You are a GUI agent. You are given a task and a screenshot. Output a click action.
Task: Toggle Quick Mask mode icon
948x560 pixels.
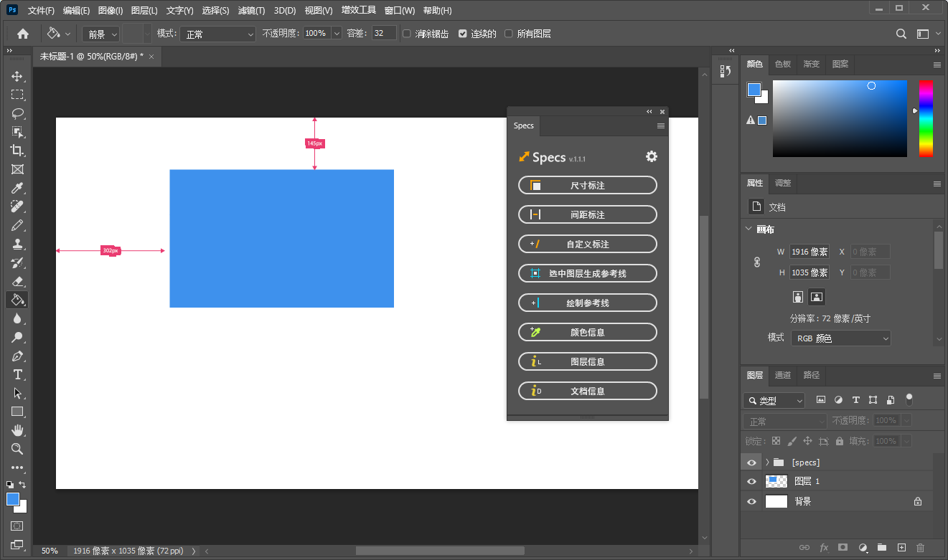(x=17, y=526)
